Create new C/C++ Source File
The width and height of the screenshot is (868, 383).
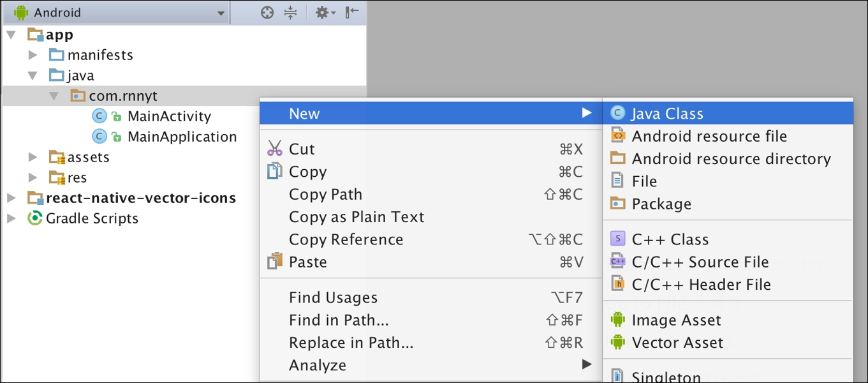pos(728,262)
